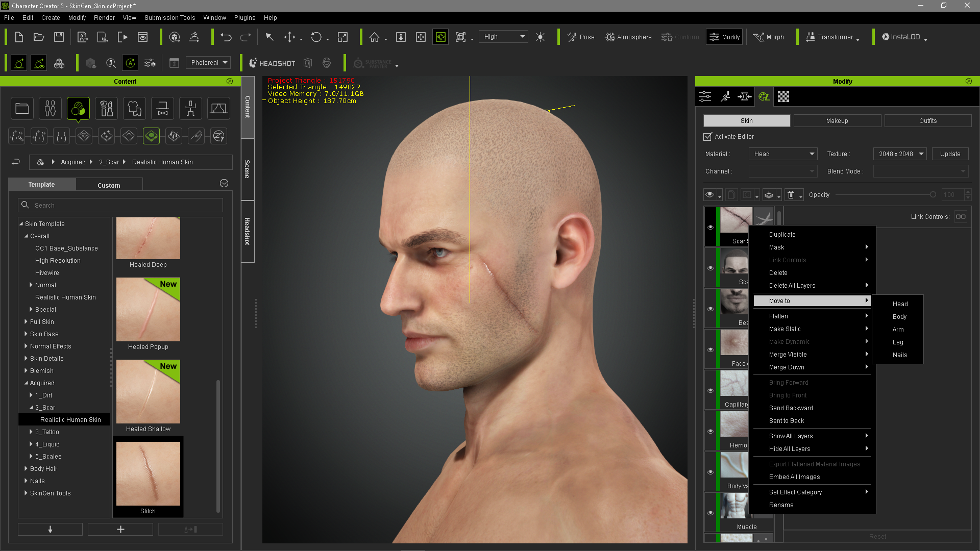
Task: Expand the 3_Tattoo tree node
Action: tap(31, 432)
